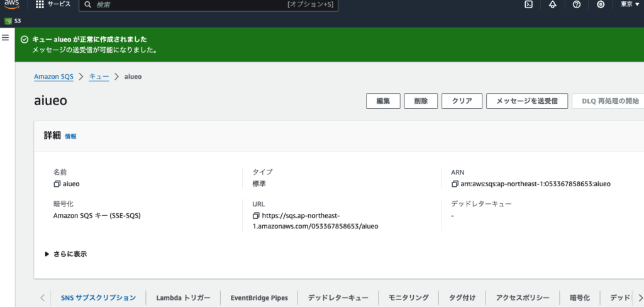
Task: Open the 情報 info link
Action: [70, 137]
